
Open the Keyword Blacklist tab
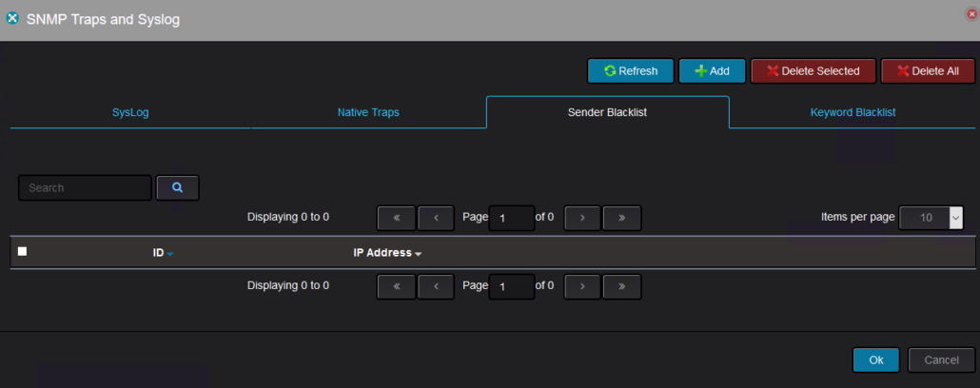click(x=853, y=112)
